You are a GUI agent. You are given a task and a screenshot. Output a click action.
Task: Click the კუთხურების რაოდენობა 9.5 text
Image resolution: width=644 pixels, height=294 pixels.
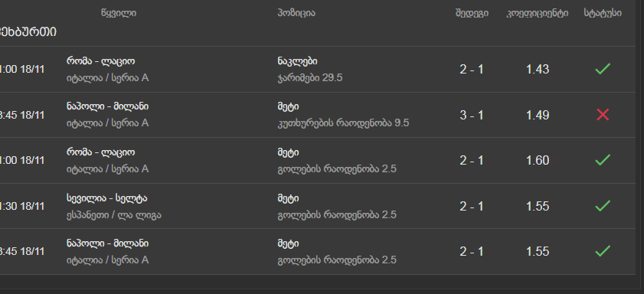(343, 123)
